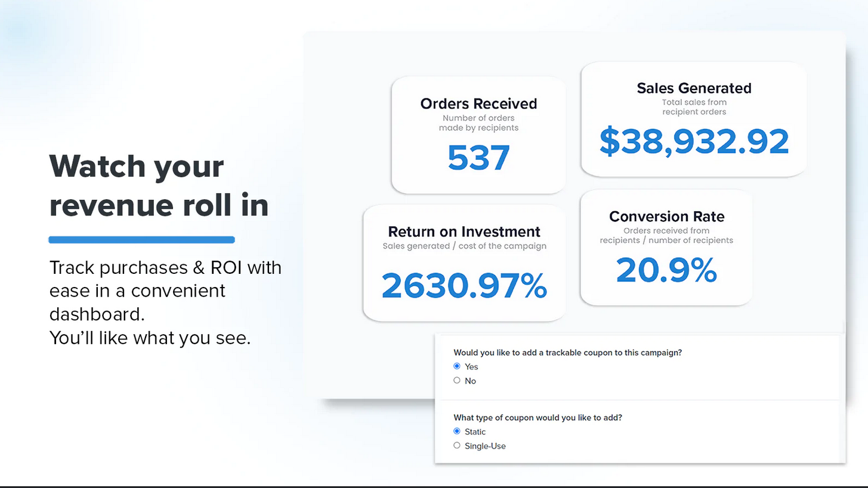Select Yes for trackable coupon

tap(457, 366)
